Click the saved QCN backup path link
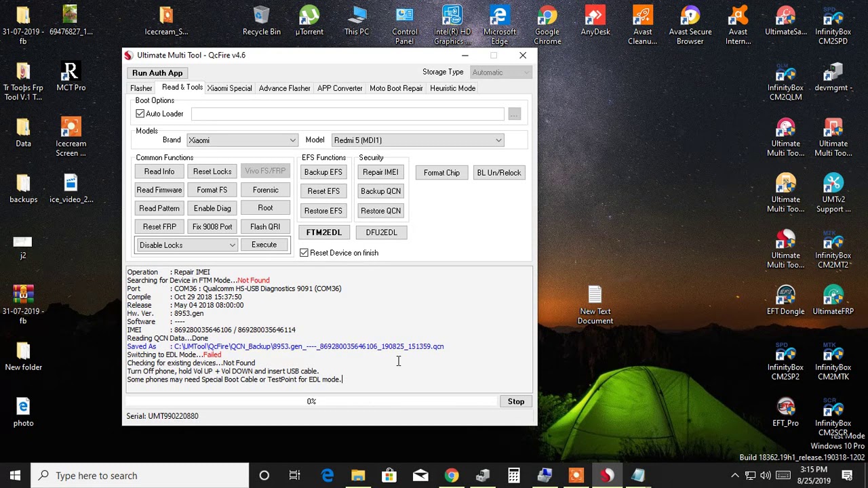This screenshot has width=868, height=488. pyautogui.click(x=309, y=346)
